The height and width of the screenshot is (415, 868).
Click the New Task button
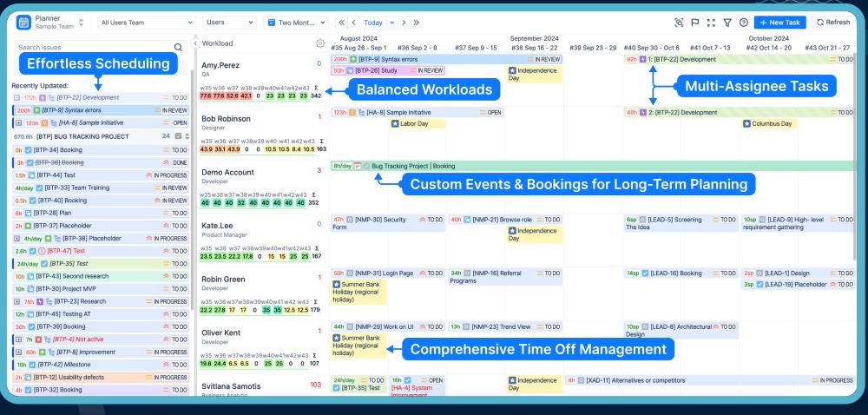click(780, 23)
